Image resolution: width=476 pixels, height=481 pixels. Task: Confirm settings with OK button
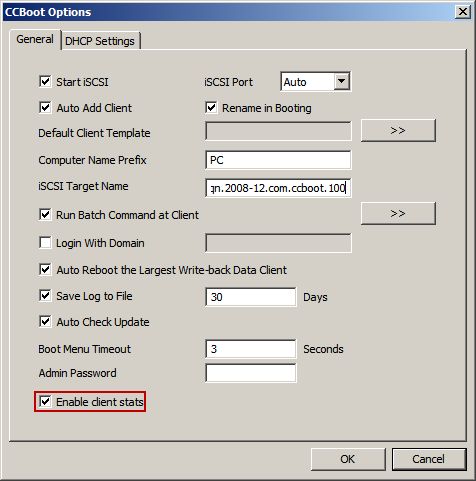click(348, 459)
